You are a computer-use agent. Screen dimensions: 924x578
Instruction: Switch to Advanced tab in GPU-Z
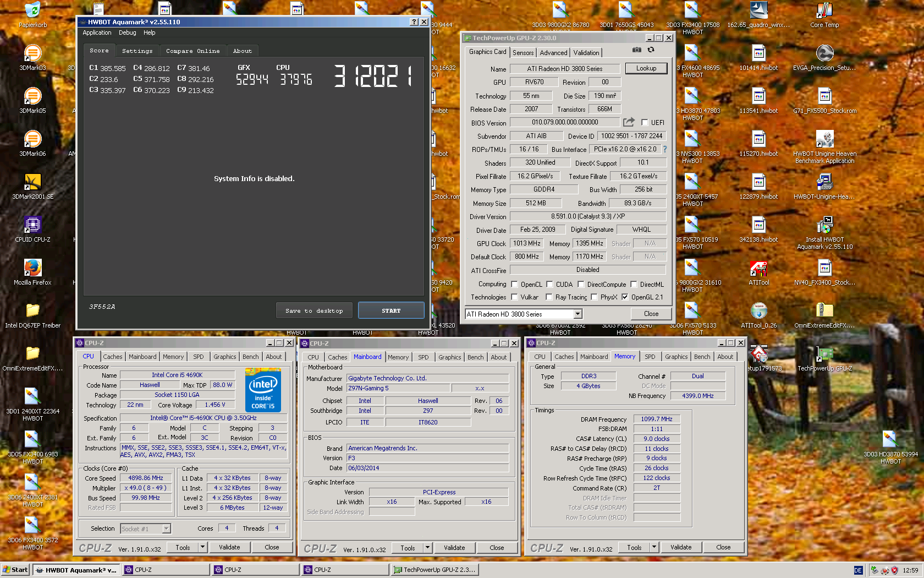[x=553, y=53]
